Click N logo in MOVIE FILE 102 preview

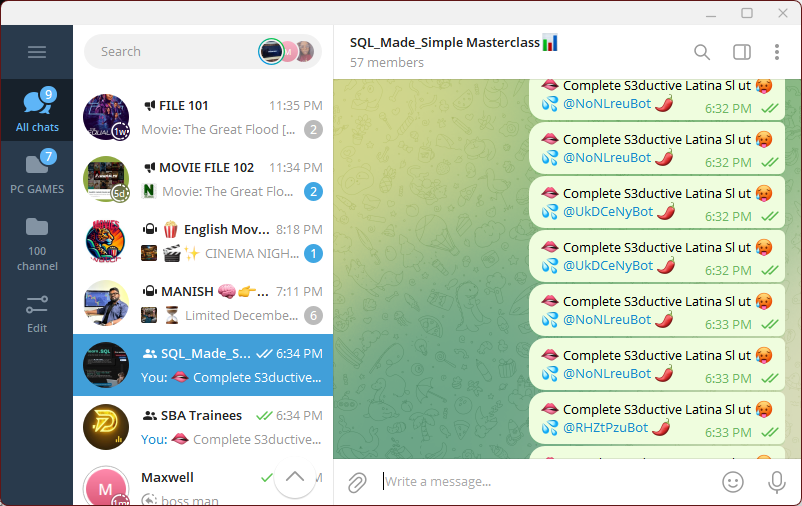pyautogui.click(x=148, y=191)
